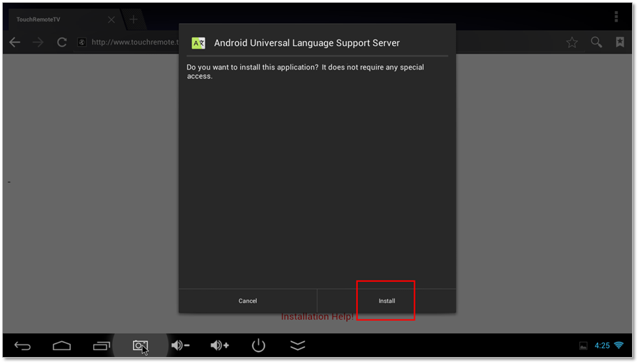Go forward in the browser

(38, 42)
